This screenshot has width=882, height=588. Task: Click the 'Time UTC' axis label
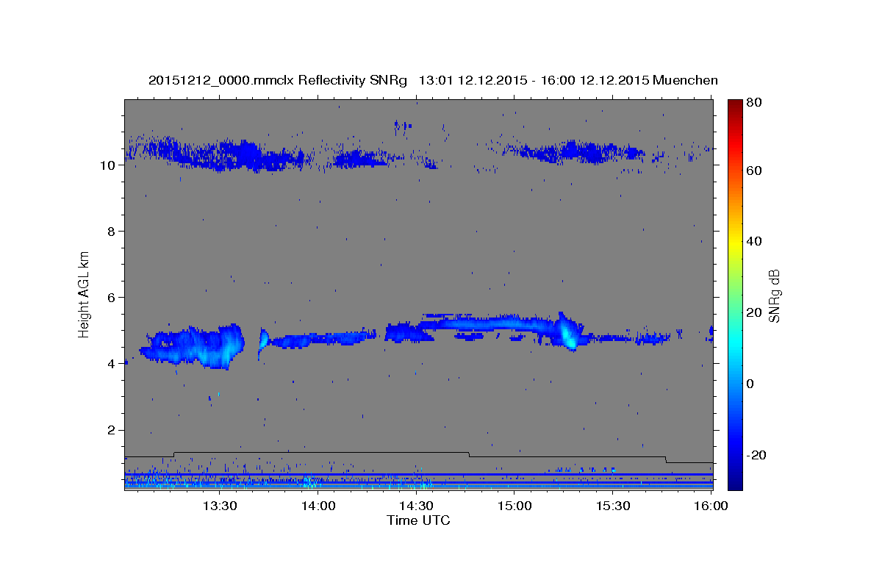coord(418,520)
